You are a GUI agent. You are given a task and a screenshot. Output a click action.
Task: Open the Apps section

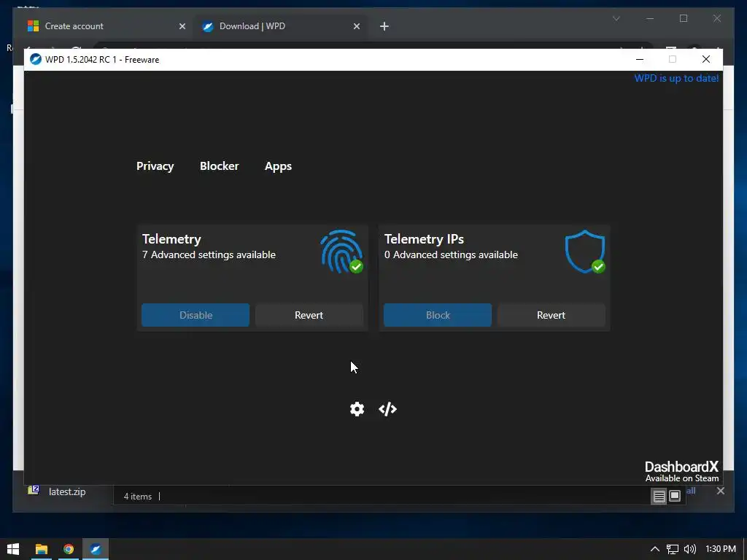278,166
